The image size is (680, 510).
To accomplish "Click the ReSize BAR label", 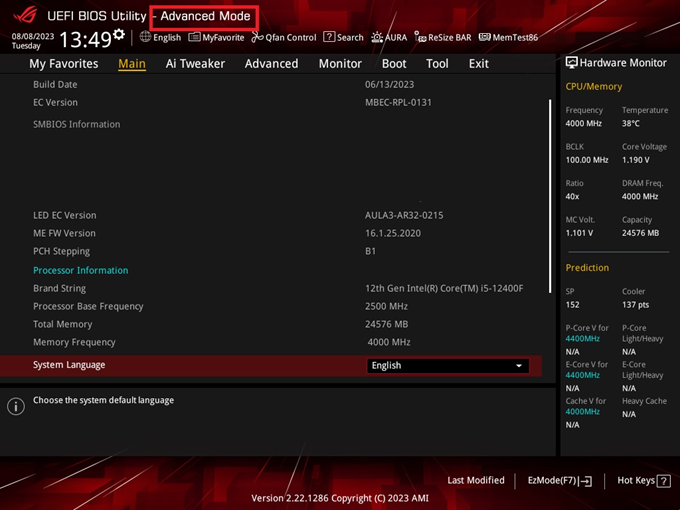I will click(450, 38).
